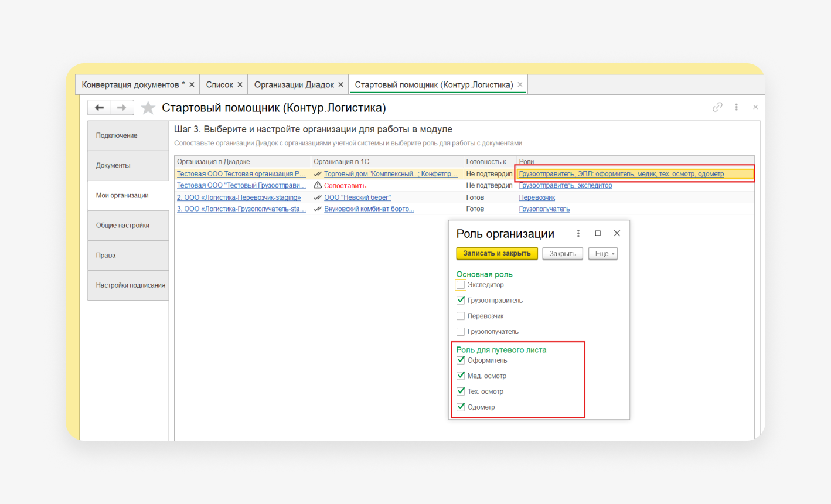The height and width of the screenshot is (504, 831).
Task: Select Готов status in Невский берег row
Action: [x=475, y=197]
